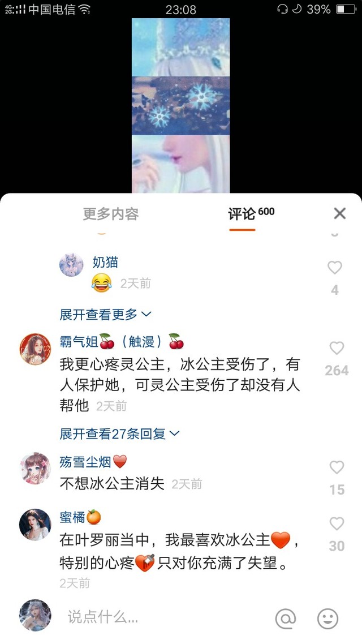Expand 展开查看27条回复

[x=119, y=433]
